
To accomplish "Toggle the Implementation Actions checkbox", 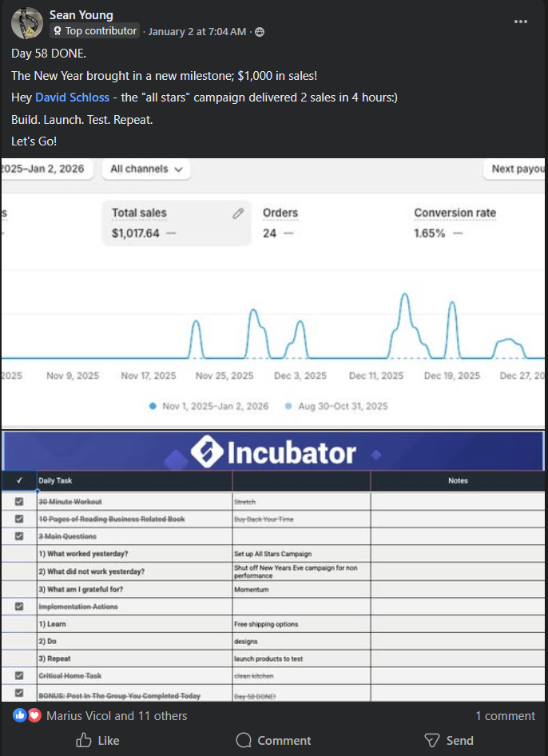I will pos(19,607).
